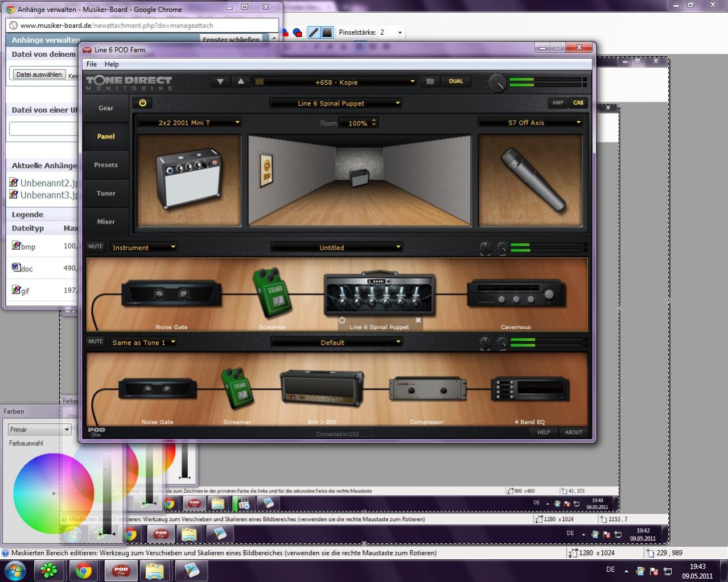Click the 2x2 Mini T cabinet image
Screen dimensions: 728x582
(x=189, y=180)
